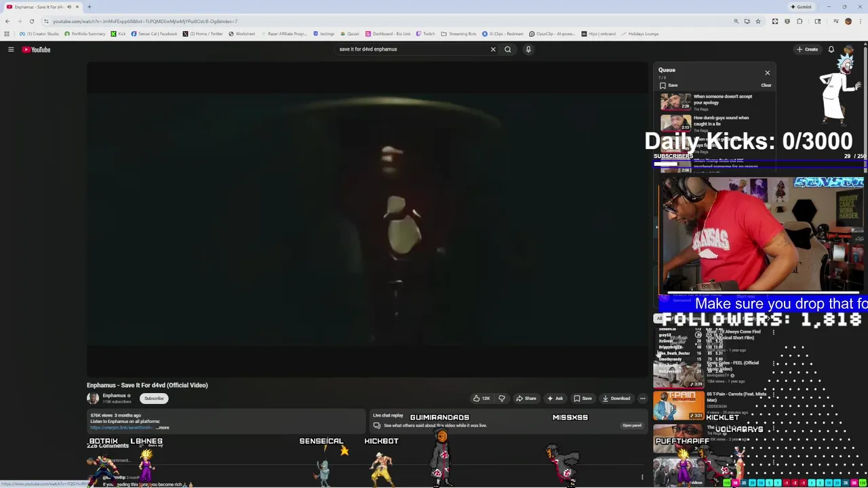Image resolution: width=868 pixels, height=488 pixels.
Task: Save video to a playlist
Action: [x=583, y=399]
